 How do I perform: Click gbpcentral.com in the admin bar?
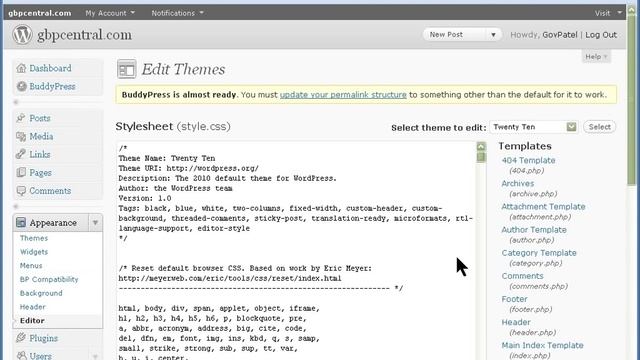pyautogui.click(x=40, y=13)
